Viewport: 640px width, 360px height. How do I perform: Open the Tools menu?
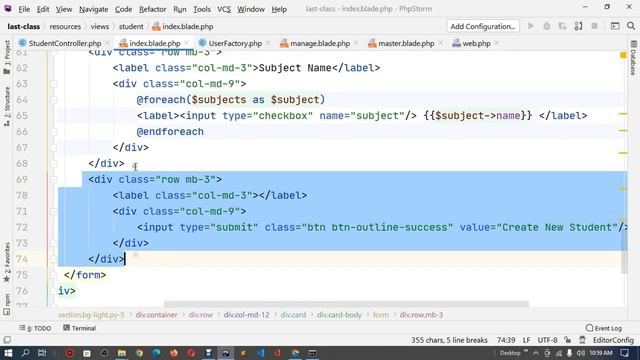click(x=202, y=9)
